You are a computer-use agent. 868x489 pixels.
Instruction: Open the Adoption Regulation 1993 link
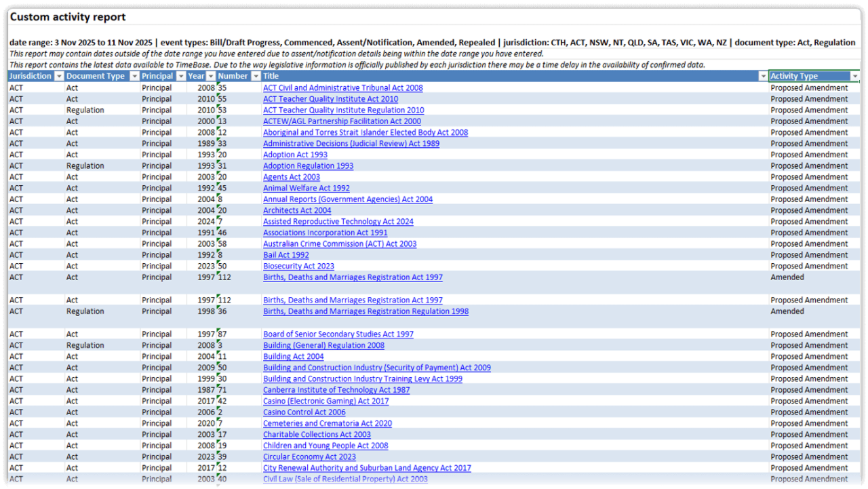pyautogui.click(x=308, y=165)
